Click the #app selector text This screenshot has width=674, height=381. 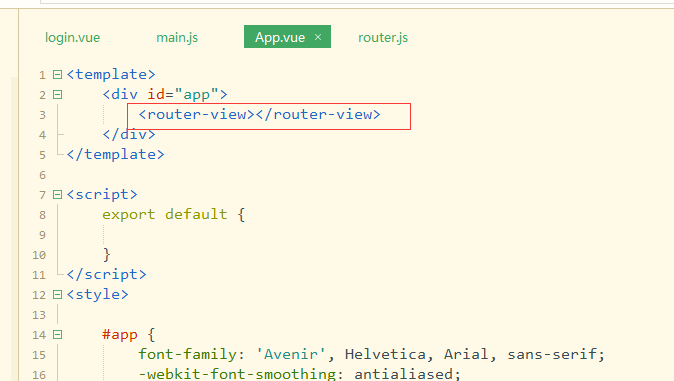(120, 335)
